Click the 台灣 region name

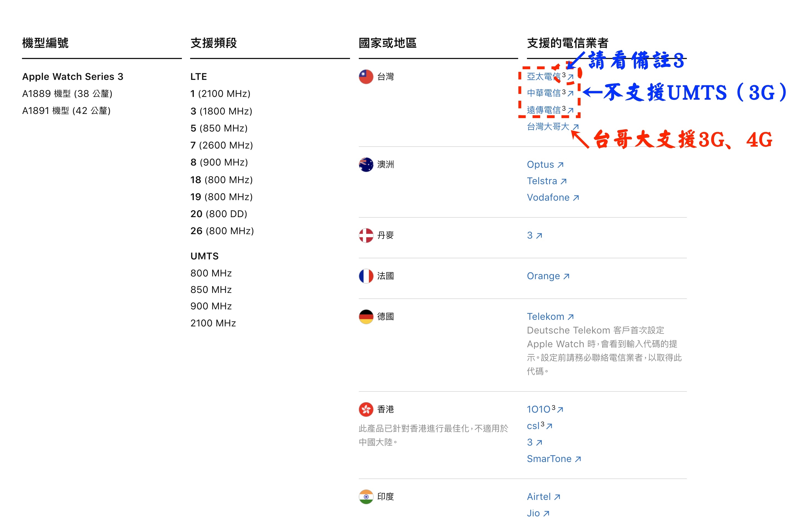(385, 77)
